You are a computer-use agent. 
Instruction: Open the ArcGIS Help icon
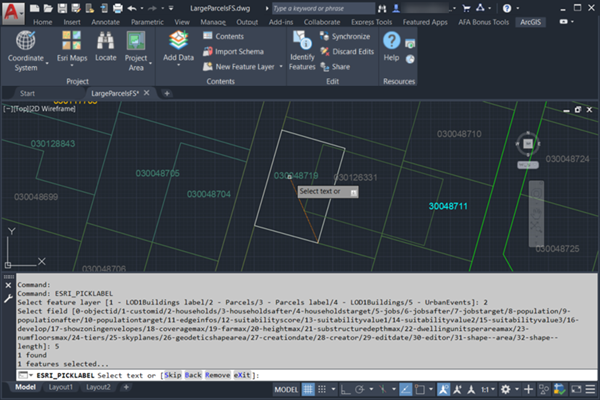pyautogui.click(x=392, y=42)
